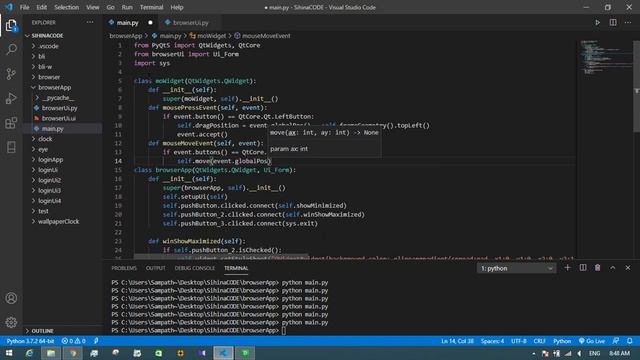Show errors and warnings count
This screenshot has width=640, height=360.
pyautogui.click(x=73, y=341)
